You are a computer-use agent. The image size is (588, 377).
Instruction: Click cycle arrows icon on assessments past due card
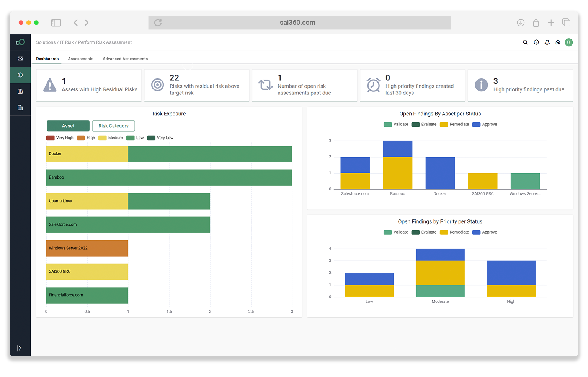click(265, 84)
